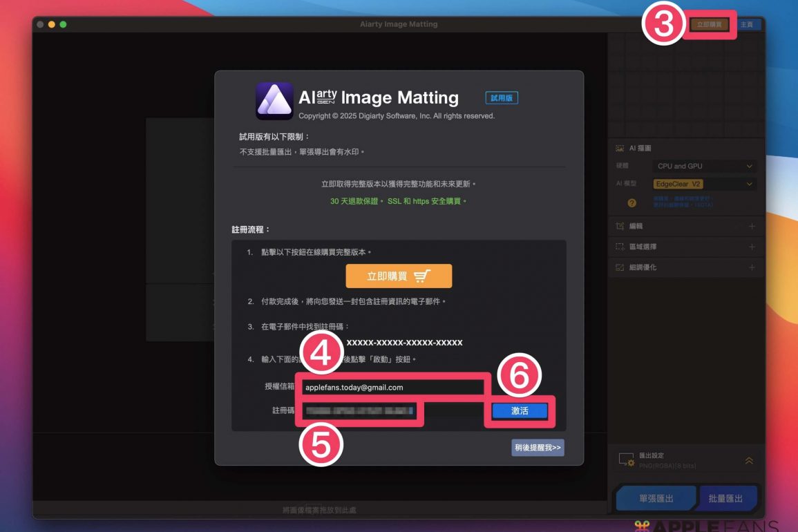Click the AI 摳圖 panel icon

(620, 149)
